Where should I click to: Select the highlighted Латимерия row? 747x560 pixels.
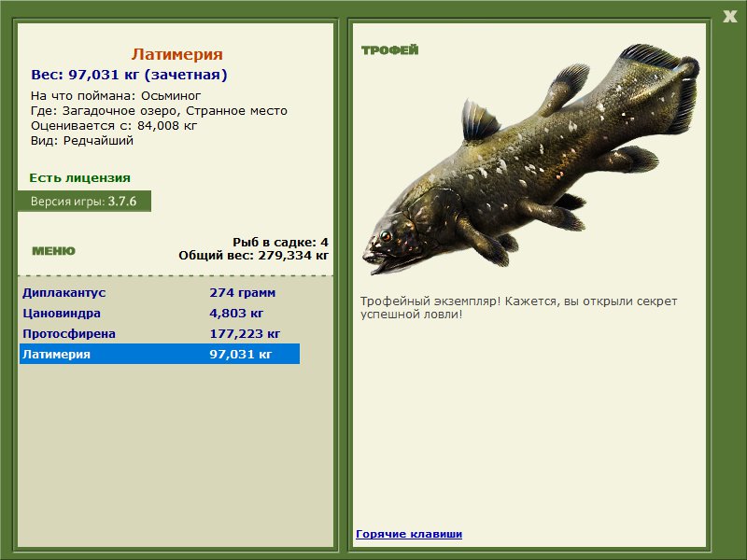coord(160,355)
